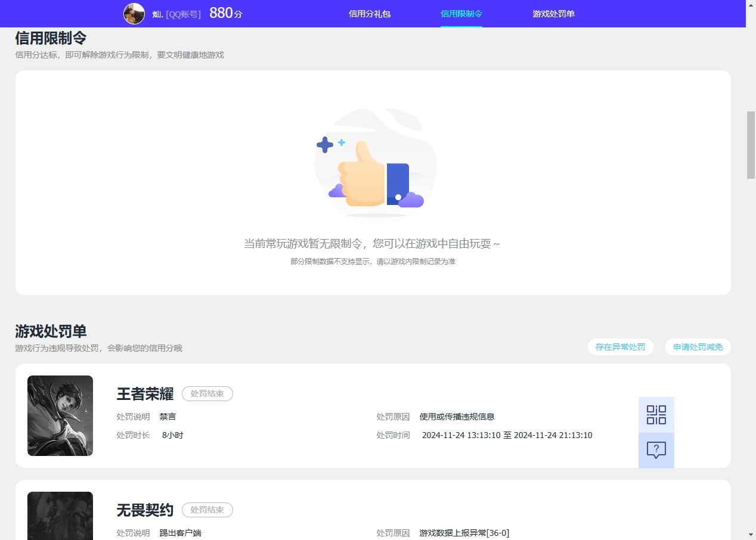Open the 无畏契约 game cover thumbnail
Viewport: 756px width, 540px height.
tap(60, 516)
